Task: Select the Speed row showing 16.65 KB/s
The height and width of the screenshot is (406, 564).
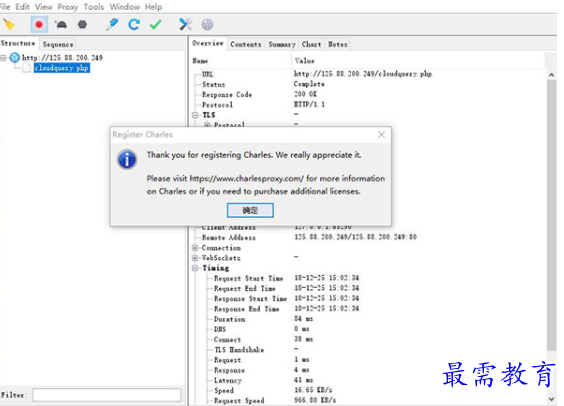Action: pyautogui.click(x=368, y=390)
